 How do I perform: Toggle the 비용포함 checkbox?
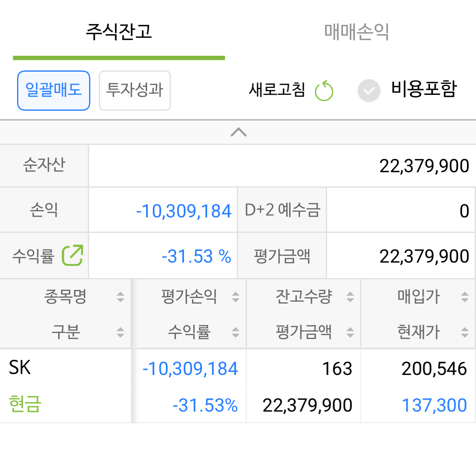[x=369, y=90]
